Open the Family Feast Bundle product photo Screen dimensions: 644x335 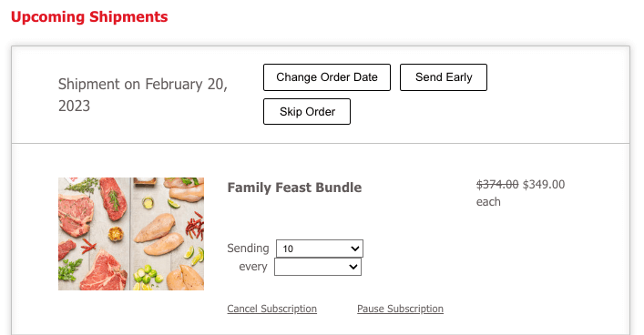tap(131, 234)
